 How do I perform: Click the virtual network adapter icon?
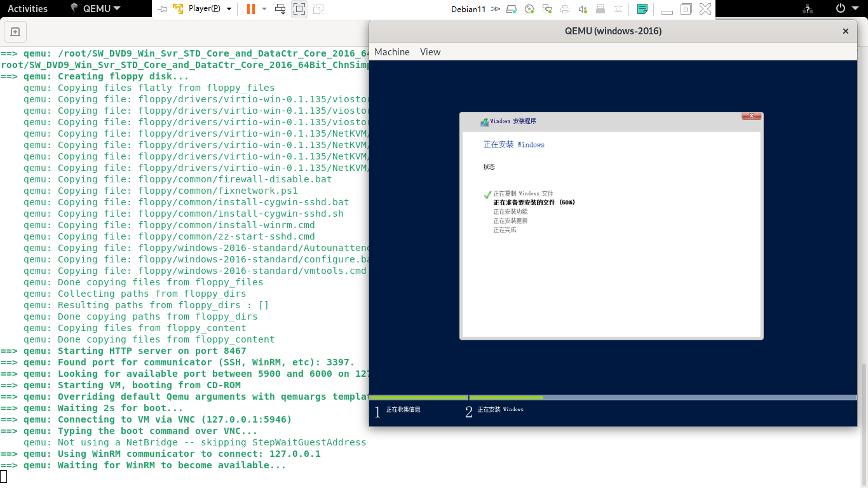click(x=547, y=8)
